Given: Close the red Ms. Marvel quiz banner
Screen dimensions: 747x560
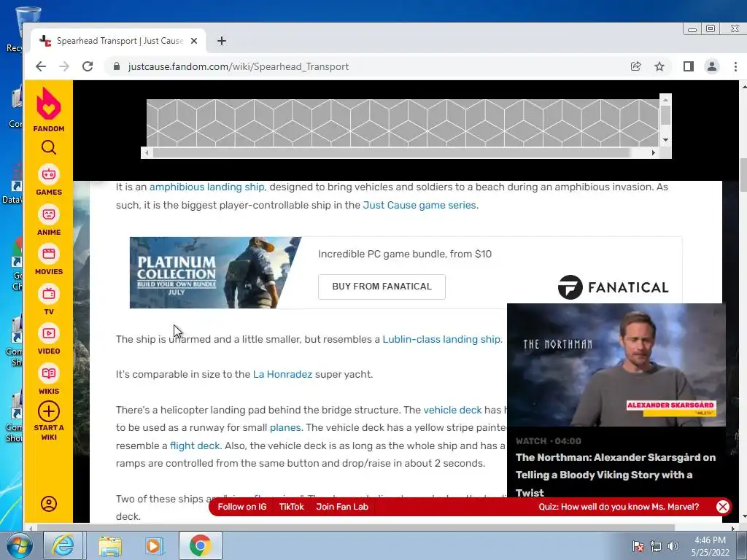Looking at the screenshot, I should (723, 507).
